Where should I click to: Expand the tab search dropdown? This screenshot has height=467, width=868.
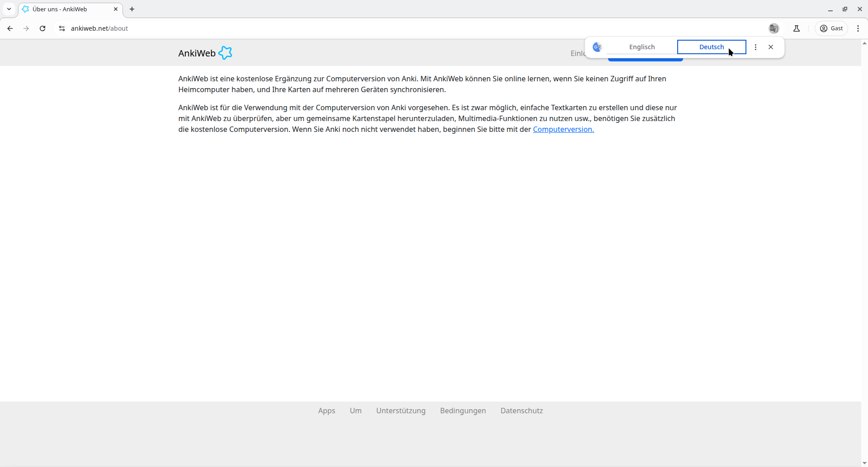[9, 9]
